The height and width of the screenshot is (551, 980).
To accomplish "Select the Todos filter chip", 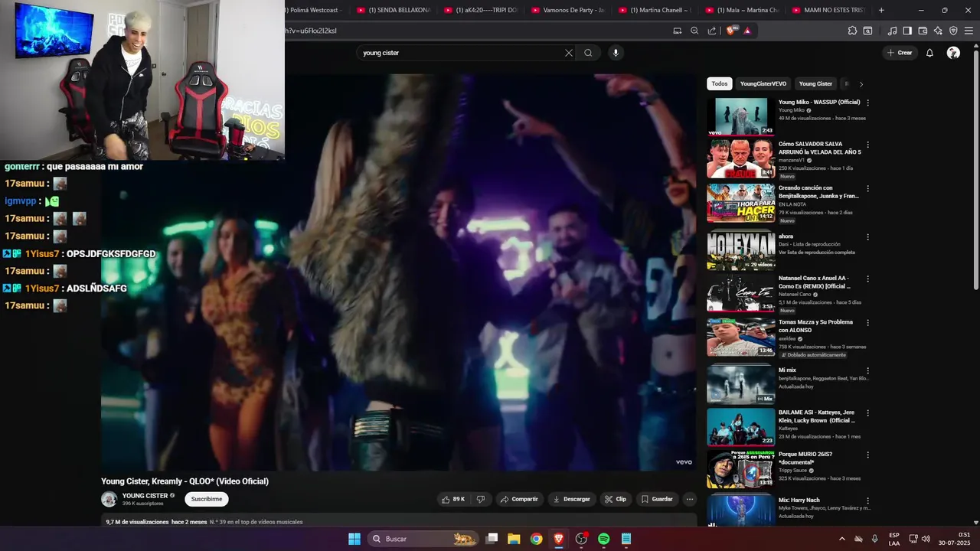I will pyautogui.click(x=720, y=84).
